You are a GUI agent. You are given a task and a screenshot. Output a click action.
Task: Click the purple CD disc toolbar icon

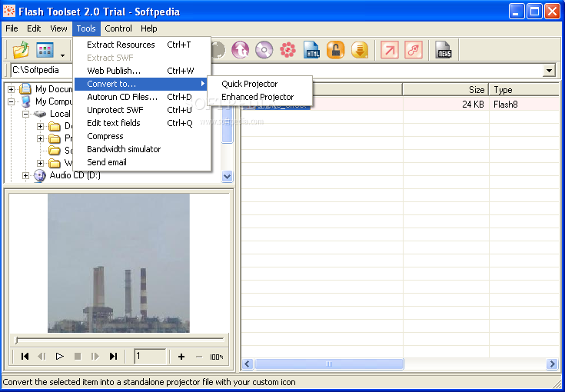pos(264,50)
